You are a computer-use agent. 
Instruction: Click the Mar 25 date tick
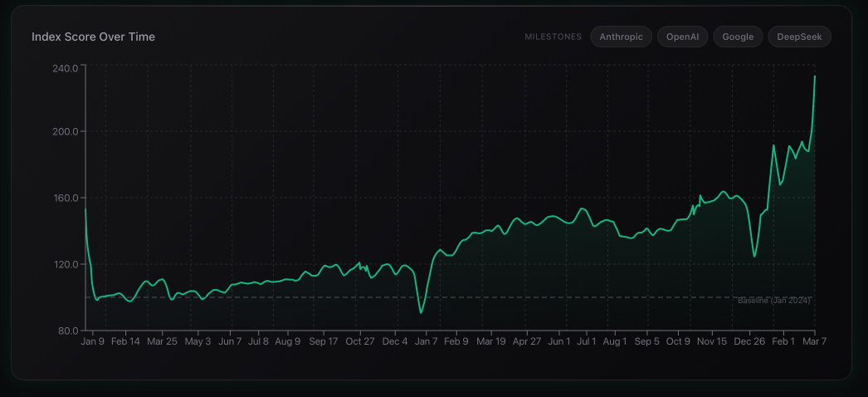[x=162, y=341]
